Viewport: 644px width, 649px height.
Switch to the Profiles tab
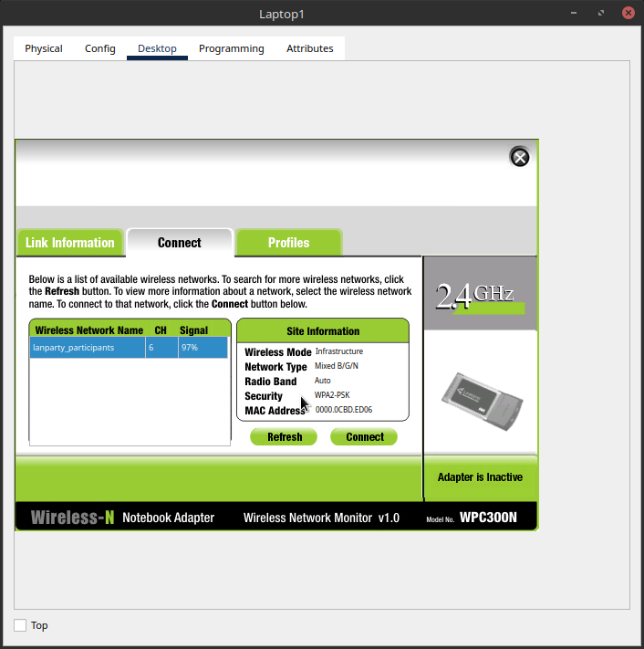point(288,243)
